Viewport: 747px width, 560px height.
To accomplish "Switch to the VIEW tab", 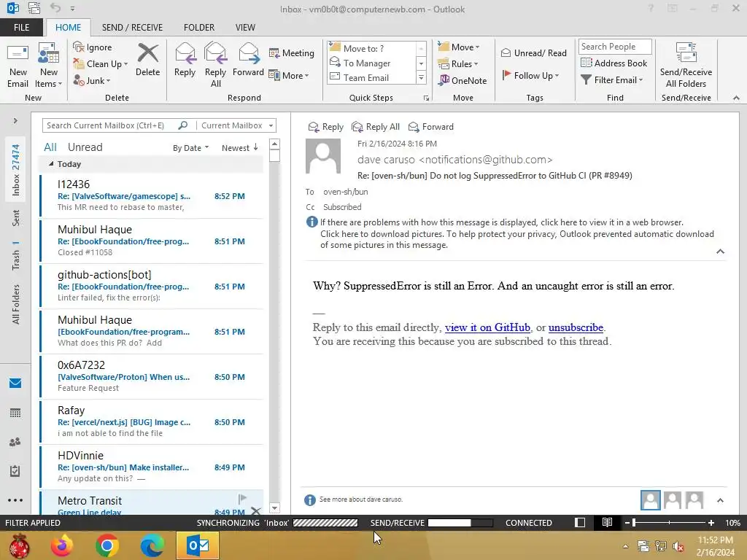I will click(245, 27).
